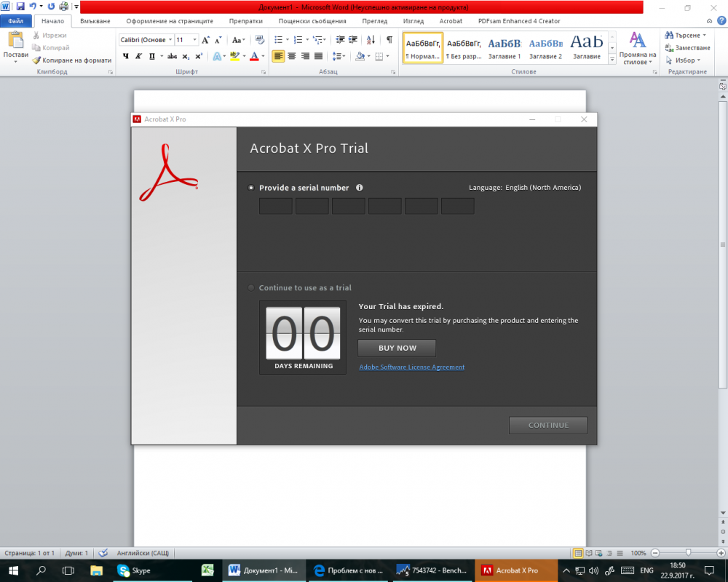The image size is (728, 582).
Task: Click the red font color swatch button
Action: [254, 56]
